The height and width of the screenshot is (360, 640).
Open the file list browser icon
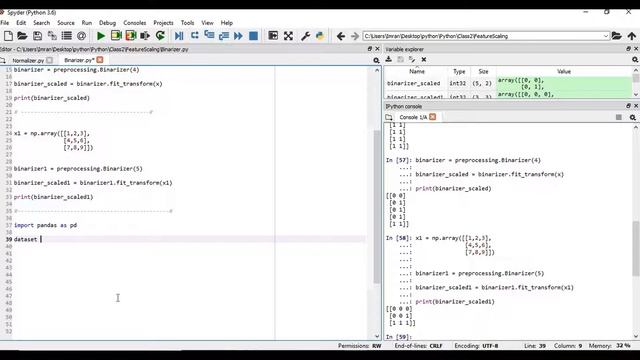67,36
